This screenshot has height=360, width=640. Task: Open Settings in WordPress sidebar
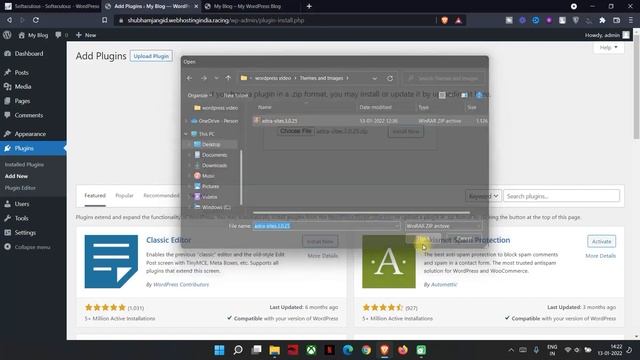(x=25, y=233)
